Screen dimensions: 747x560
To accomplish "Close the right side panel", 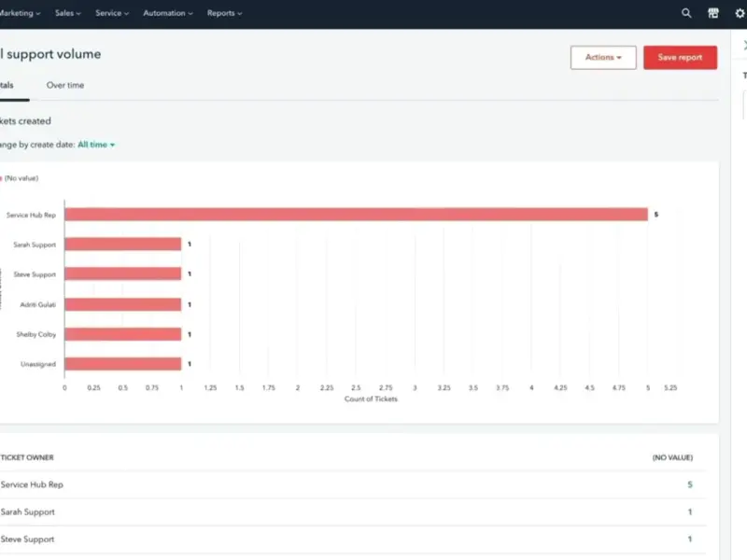I will tap(744, 46).
